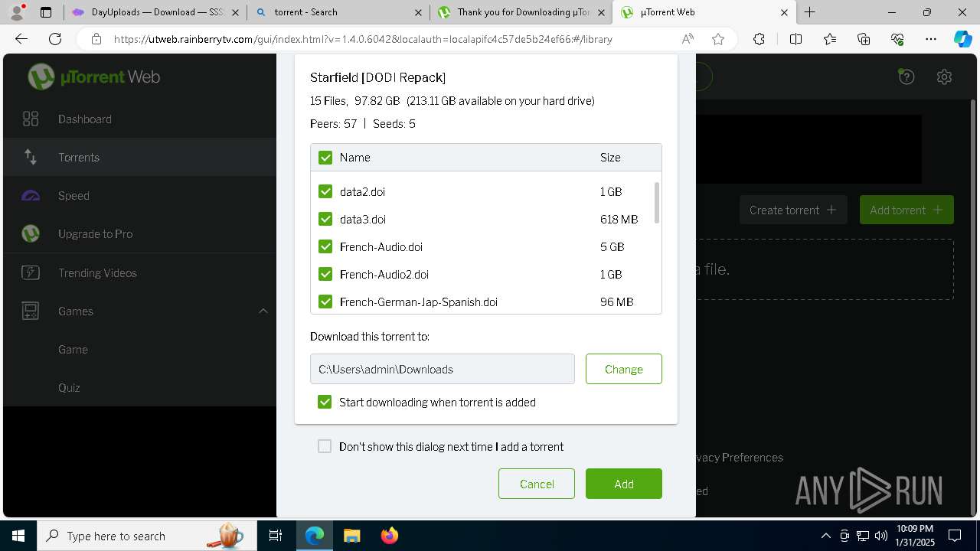Open a new browser tab
Screen dimensions: 980x551
point(809,12)
